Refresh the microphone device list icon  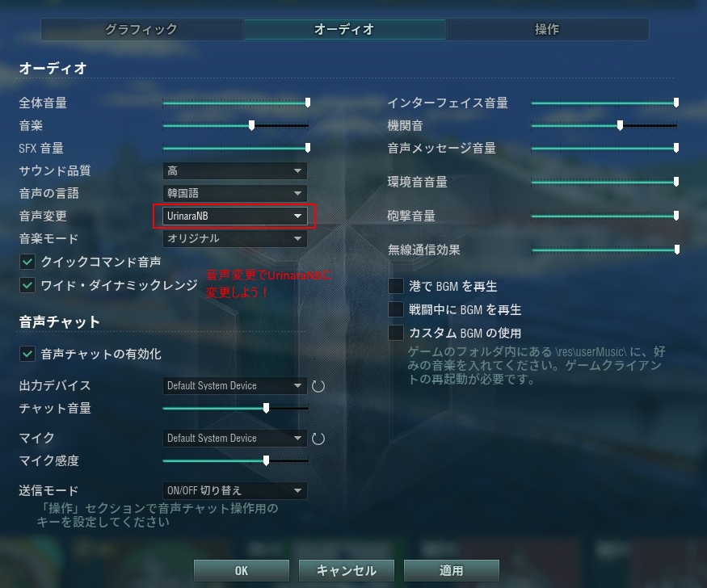(318, 439)
